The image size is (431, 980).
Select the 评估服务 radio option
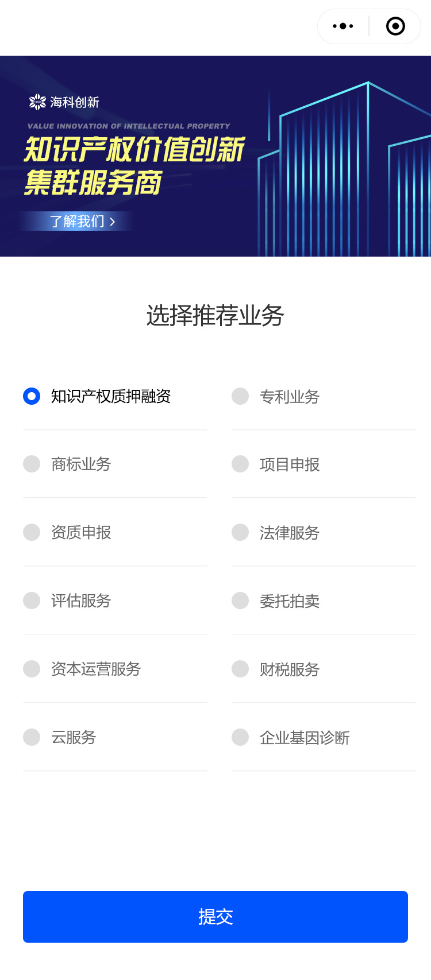click(x=32, y=601)
